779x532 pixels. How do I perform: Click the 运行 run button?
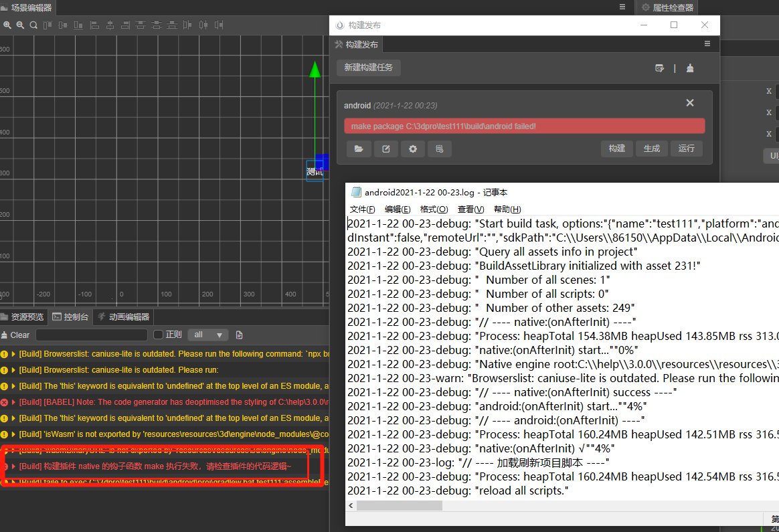point(687,149)
